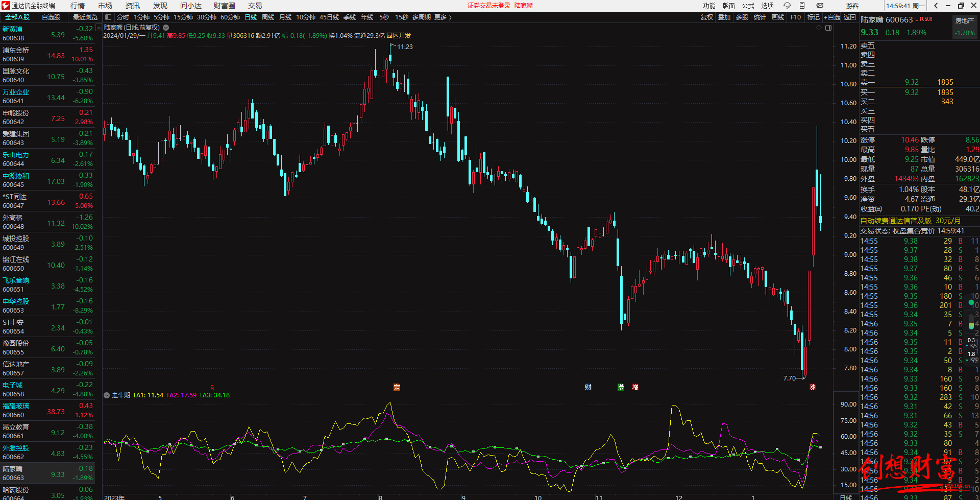The width and height of the screenshot is (980, 500).
Task: Click the 港 event marker on chart
Action: click(x=621, y=387)
